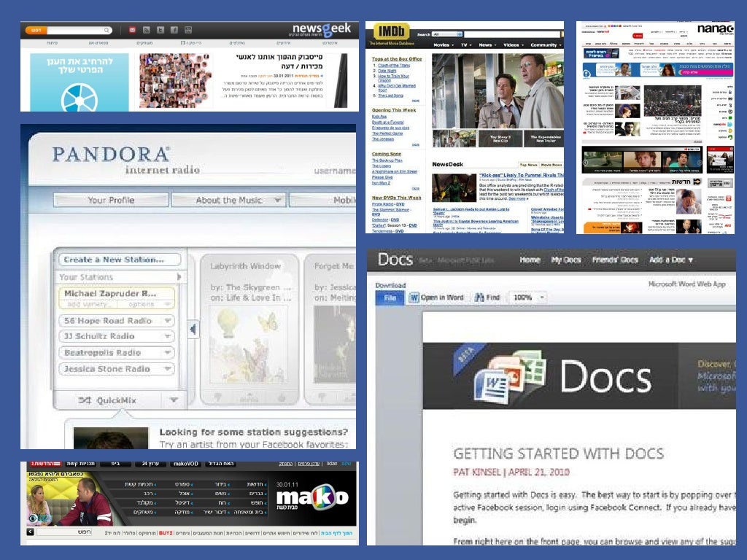
Task: Open the IMDb TV menu
Action: 466,44
